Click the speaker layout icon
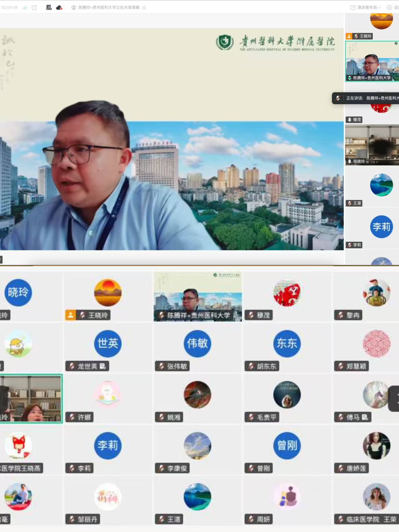399x532 pixels. click(x=353, y=7)
